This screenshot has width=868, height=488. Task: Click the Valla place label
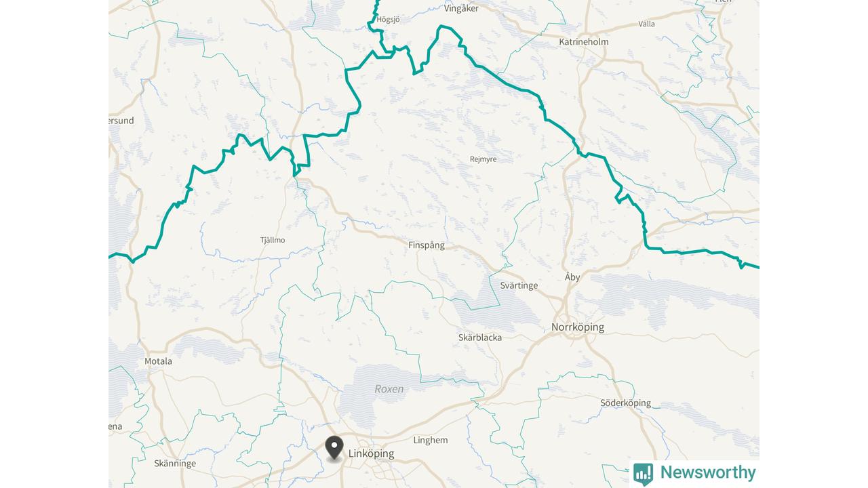point(647,24)
